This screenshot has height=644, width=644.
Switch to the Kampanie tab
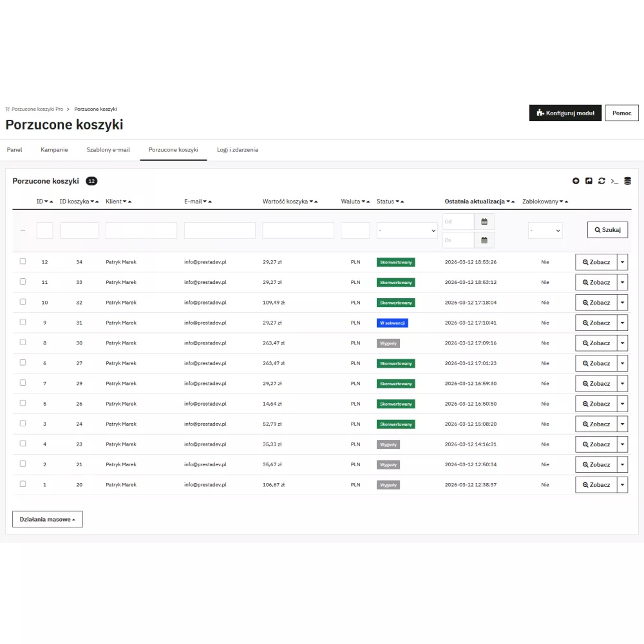point(54,150)
